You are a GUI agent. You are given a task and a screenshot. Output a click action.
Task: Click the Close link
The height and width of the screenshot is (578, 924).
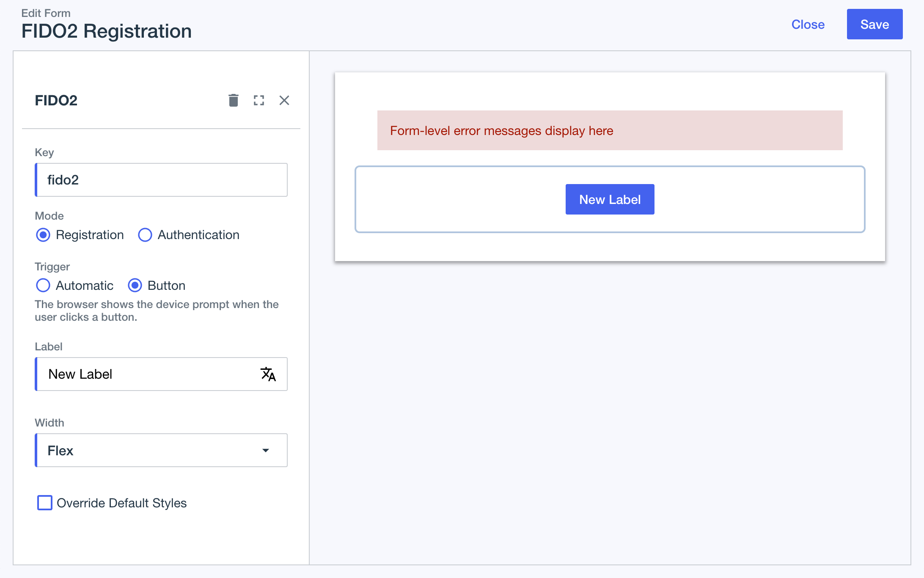pos(808,24)
